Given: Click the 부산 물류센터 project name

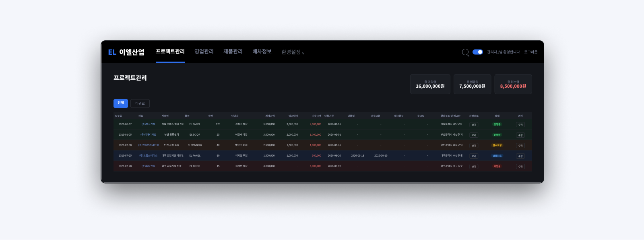Looking at the screenshot, I should tap(172, 135).
